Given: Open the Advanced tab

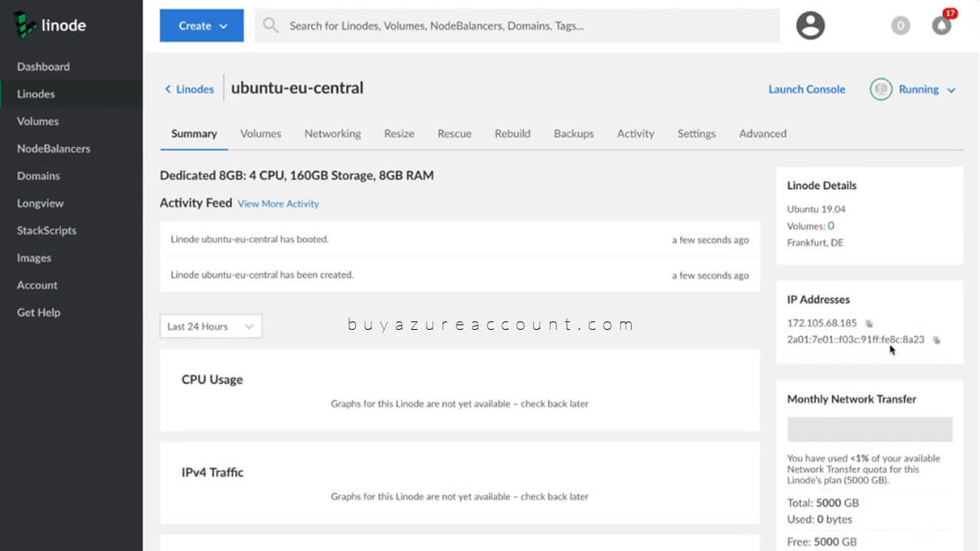Looking at the screenshot, I should point(763,133).
